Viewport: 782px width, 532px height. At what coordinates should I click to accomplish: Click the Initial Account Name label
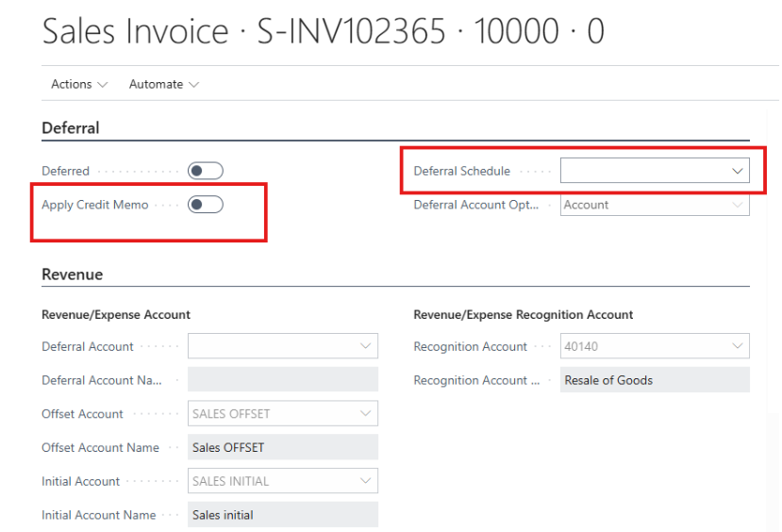pyautogui.click(x=99, y=515)
